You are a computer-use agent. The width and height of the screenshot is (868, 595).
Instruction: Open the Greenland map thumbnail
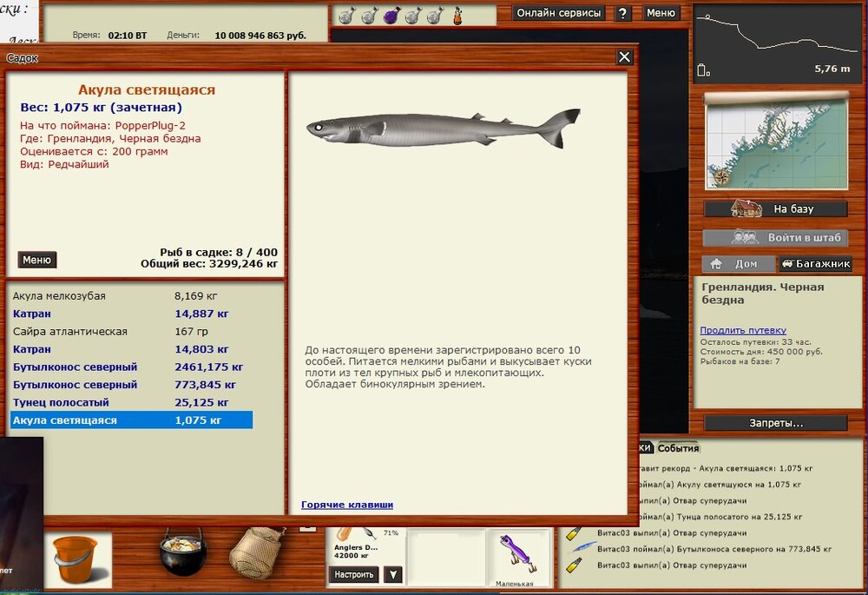pyautogui.click(x=774, y=142)
